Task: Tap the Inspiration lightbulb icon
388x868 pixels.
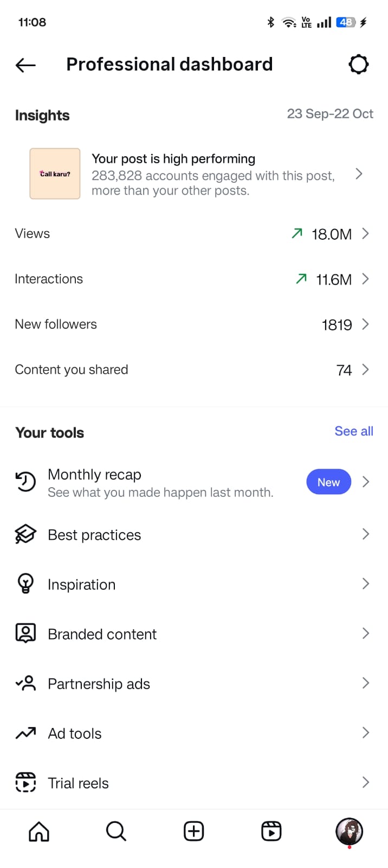Action: click(25, 584)
